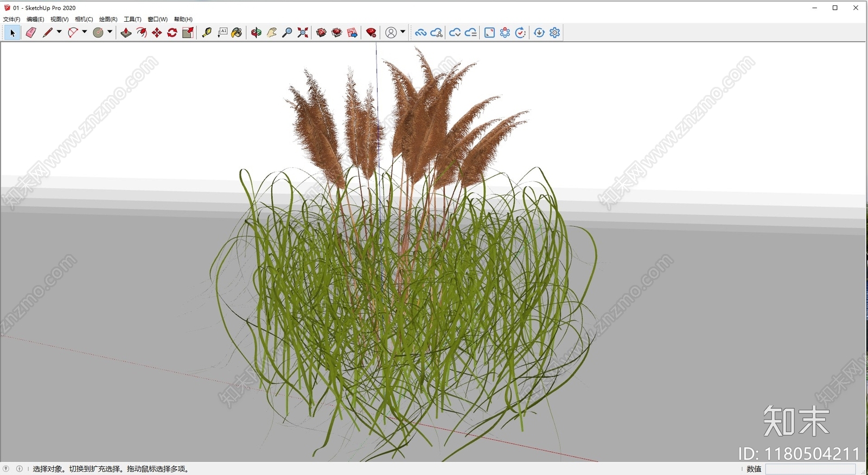This screenshot has height=475, width=868.
Task: Minimize the SketchUp window
Action: (x=814, y=8)
